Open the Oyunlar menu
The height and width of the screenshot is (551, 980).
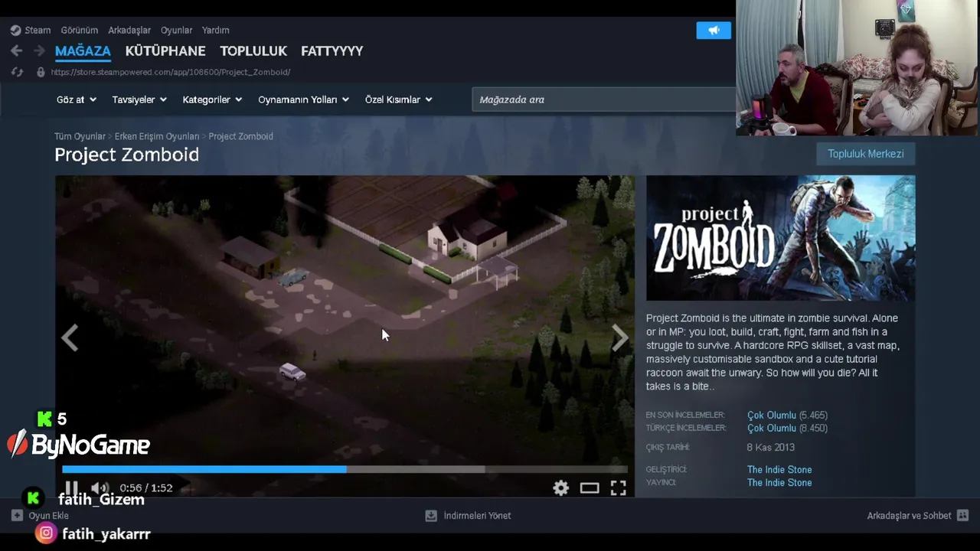[176, 30]
